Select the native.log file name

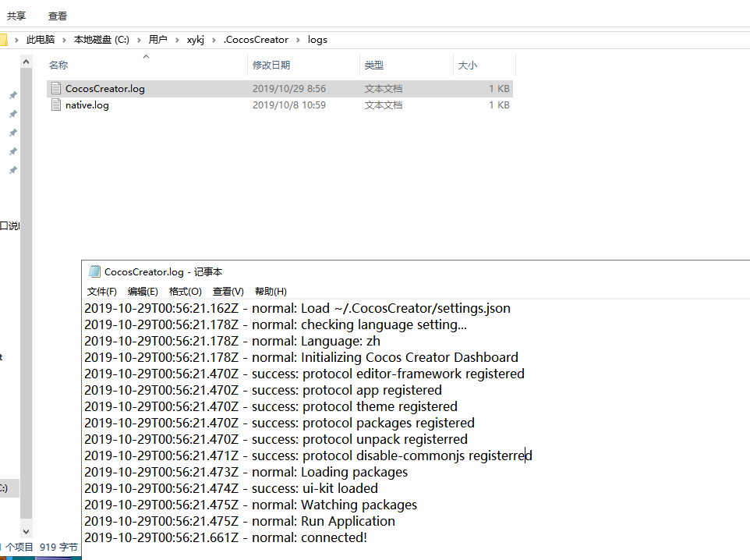tap(87, 105)
